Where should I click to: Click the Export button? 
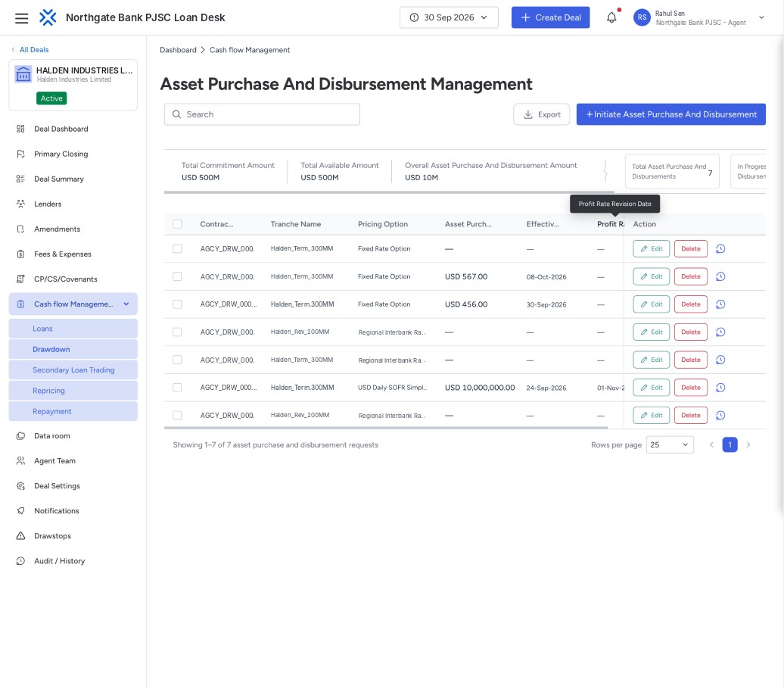tap(542, 114)
